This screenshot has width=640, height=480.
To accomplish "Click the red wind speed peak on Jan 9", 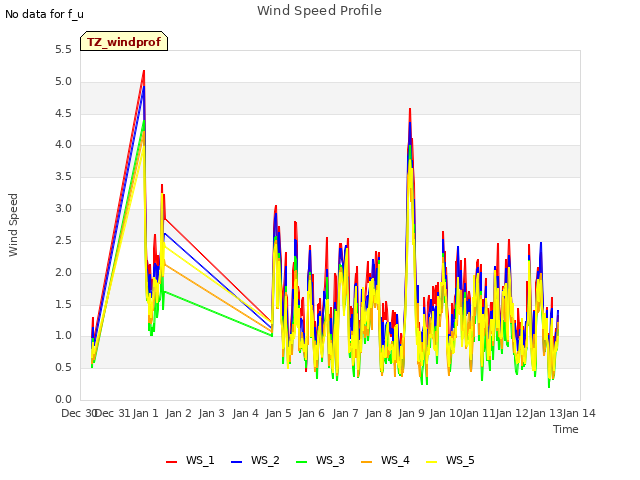I will [x=410, y=109].
